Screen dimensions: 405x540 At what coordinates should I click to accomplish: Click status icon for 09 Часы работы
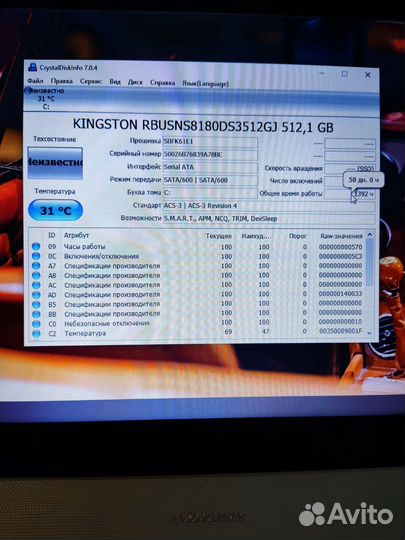(x=36, y=246)
